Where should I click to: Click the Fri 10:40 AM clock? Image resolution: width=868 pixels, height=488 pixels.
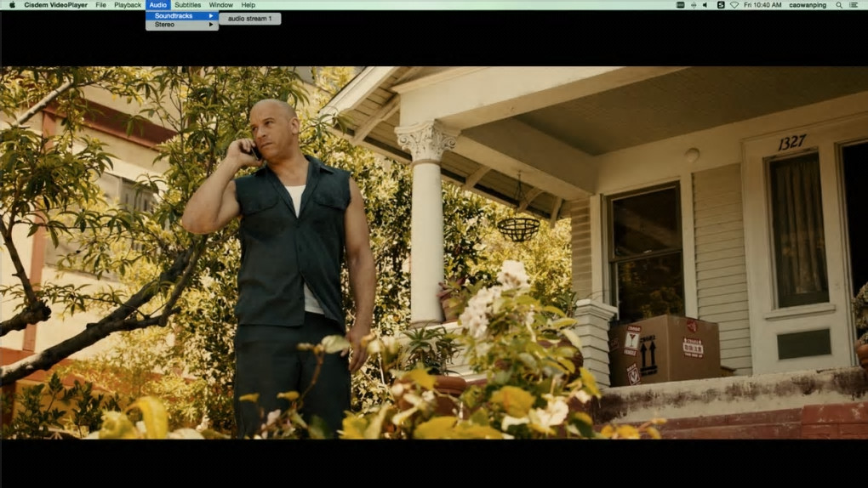762,5
